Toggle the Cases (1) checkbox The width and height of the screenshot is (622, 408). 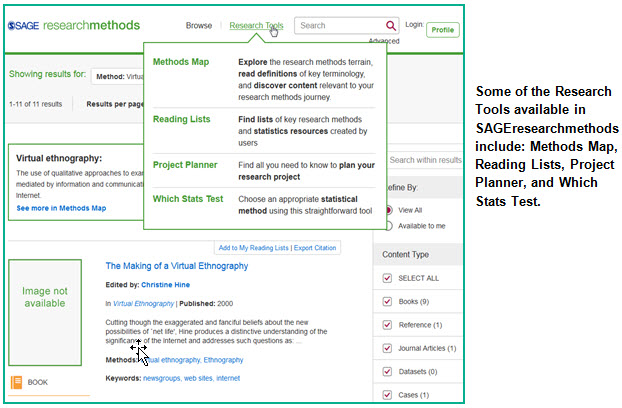[387, 395]
